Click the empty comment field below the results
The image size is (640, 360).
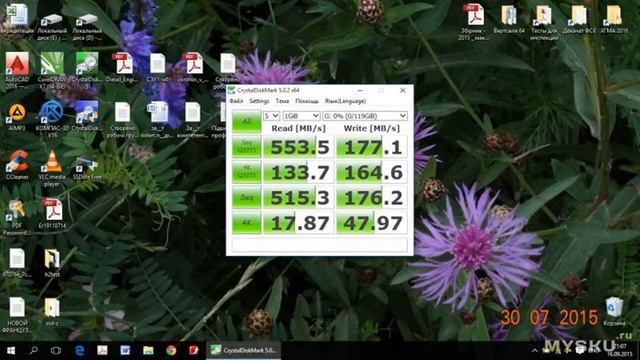[x=320, y=245]
